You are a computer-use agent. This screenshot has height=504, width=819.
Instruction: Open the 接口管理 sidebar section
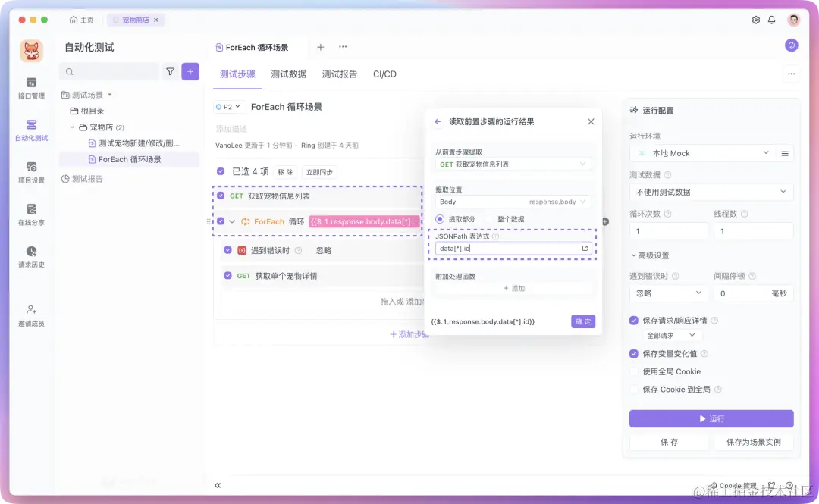(x=30, y=89)
